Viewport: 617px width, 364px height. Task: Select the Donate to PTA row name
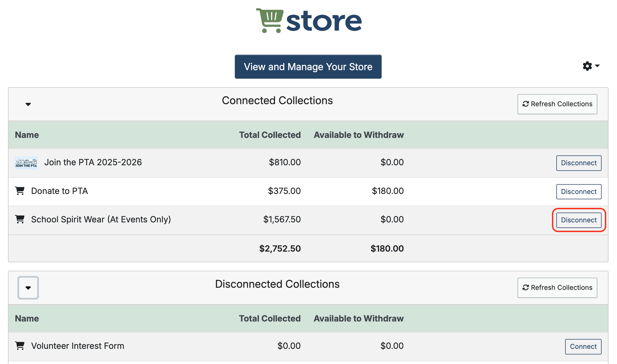pyautogui.click(x=60, y=191)
